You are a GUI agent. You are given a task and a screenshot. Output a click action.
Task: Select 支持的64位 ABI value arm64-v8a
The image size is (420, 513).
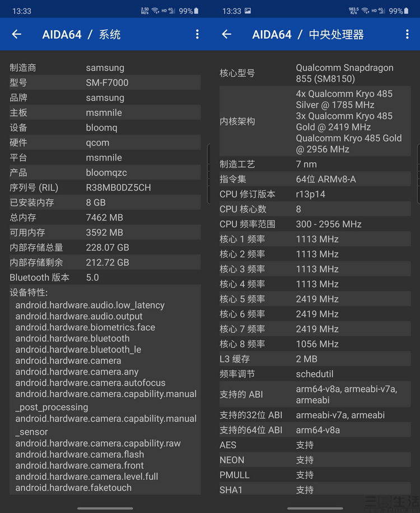[318, 430]
